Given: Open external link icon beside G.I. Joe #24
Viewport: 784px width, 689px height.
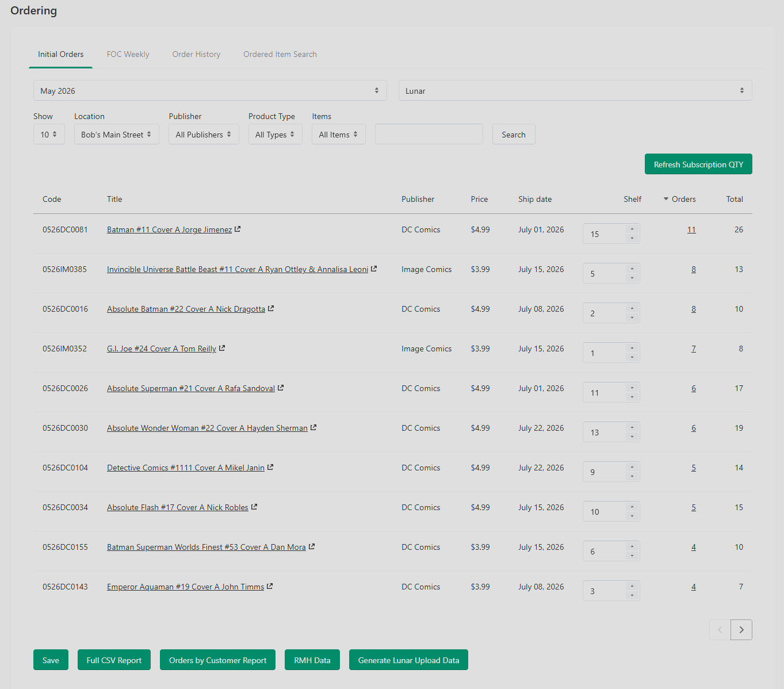Looking at the screenshot, I should pyautogui.click(x=222, y=348).
